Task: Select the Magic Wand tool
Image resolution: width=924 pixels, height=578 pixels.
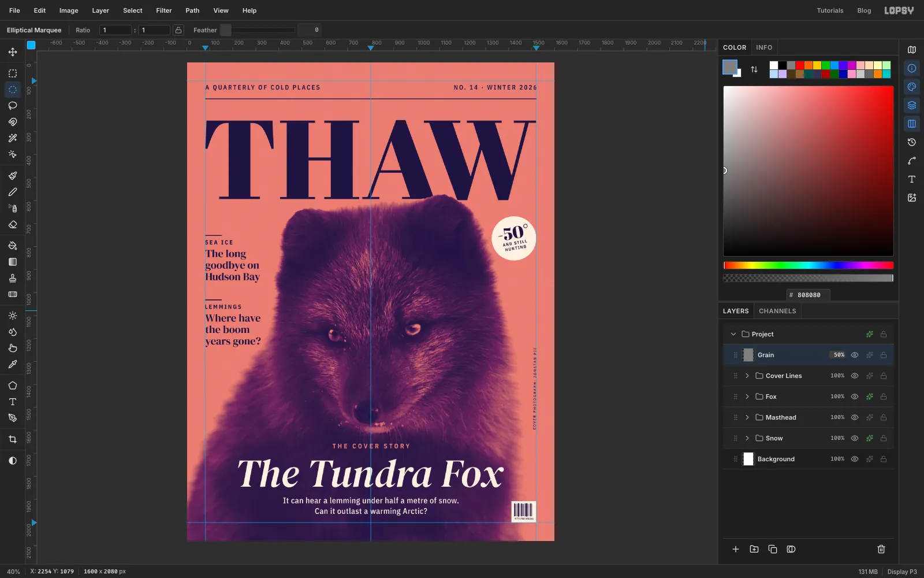Action: (13, 138)
